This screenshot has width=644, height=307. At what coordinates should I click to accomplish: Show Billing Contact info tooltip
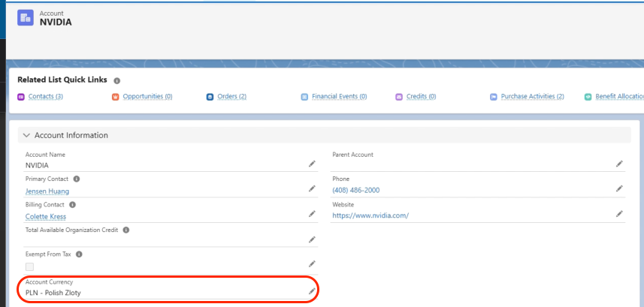pyautogui.click(x=72, y=204)
